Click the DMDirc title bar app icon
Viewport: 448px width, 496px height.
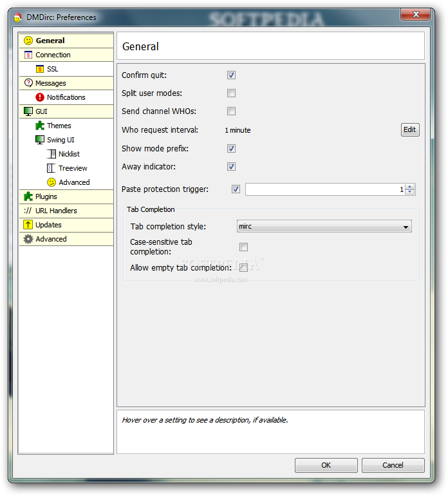(18, 17)
